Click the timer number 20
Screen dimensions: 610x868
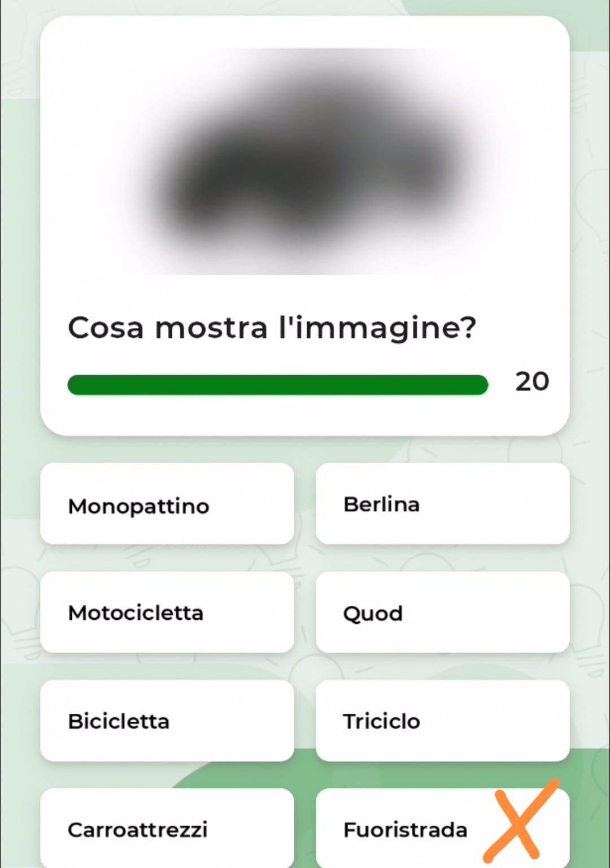point(532,382)
